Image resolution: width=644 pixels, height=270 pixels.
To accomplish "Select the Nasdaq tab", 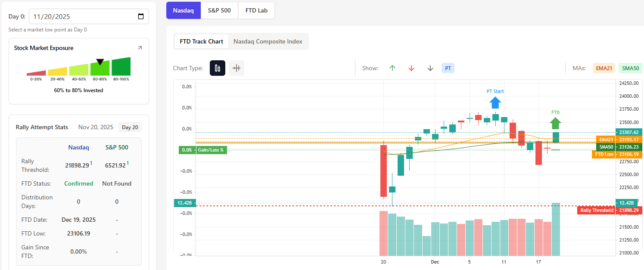I will 183,10.
